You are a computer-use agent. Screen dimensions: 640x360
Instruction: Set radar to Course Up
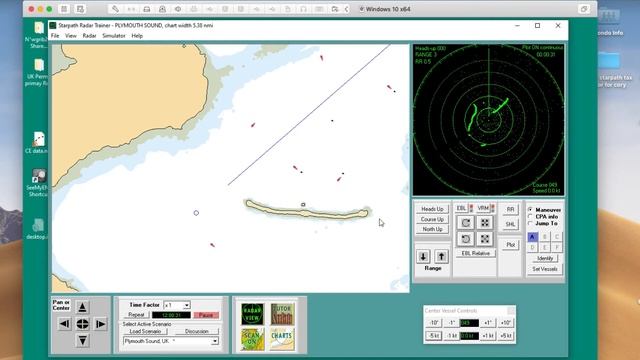pos(432,219)
